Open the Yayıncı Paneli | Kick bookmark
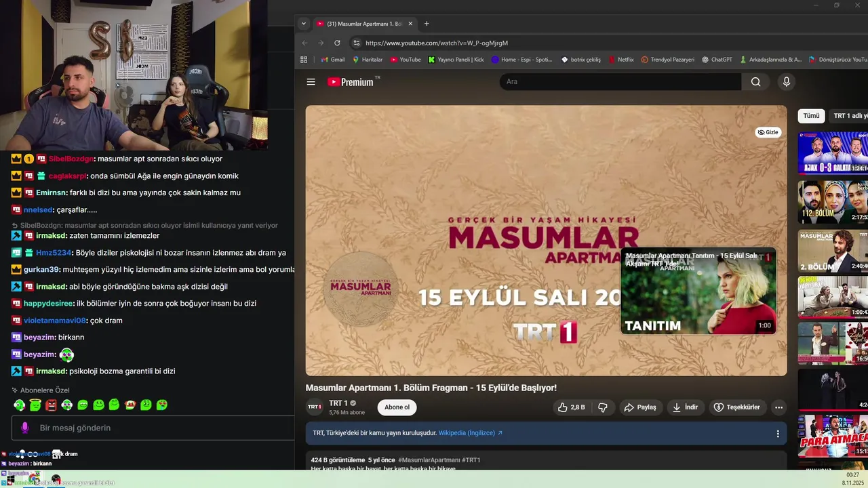Screen dimensions: 868x488 click(x=456, y=60)
